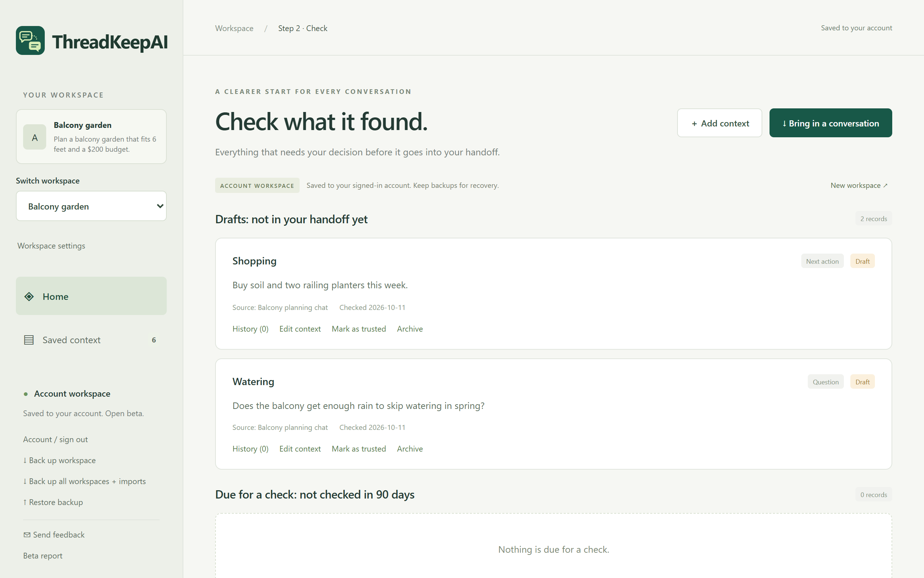Archive the Watering record
Screen dimensions: 924x578
click(410, 449)
